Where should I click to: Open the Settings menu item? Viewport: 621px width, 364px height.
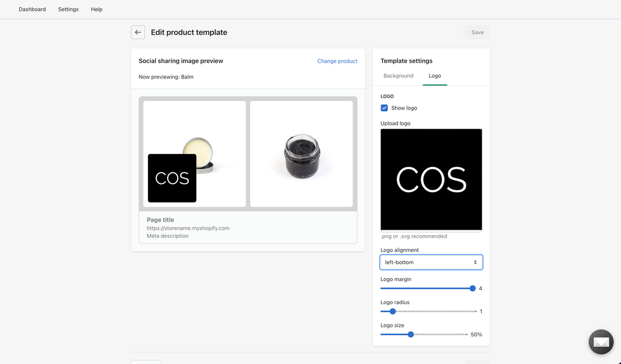(x=68, y=9)
